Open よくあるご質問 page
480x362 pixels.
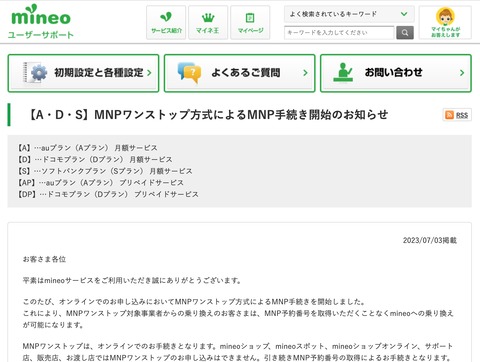pyautogui.click(x=239, y=73)
